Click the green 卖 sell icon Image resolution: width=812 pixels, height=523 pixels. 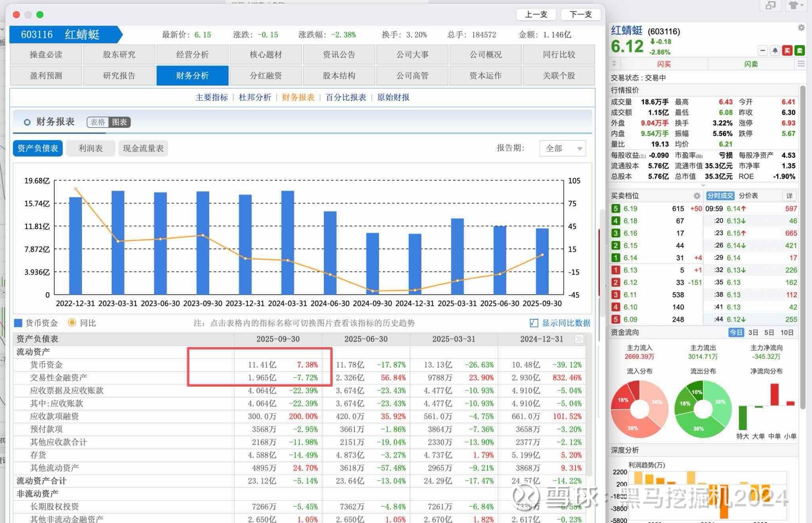[800, 51]
